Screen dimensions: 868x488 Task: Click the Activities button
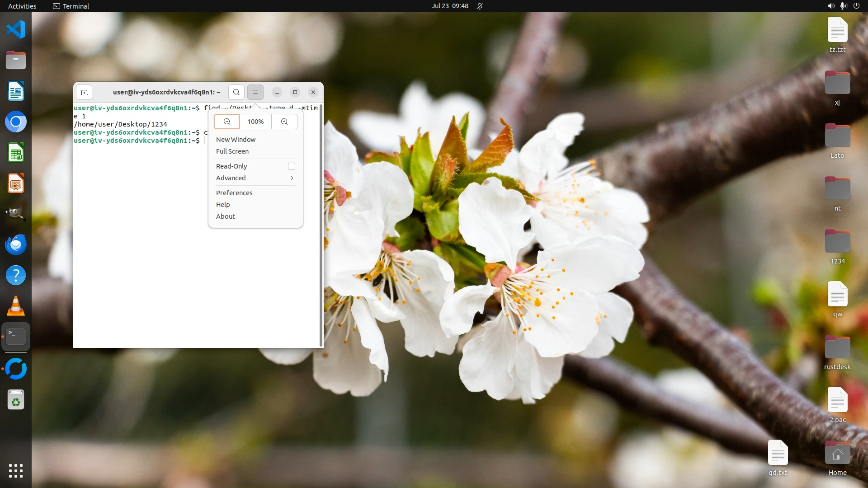[x=22, y=6]
